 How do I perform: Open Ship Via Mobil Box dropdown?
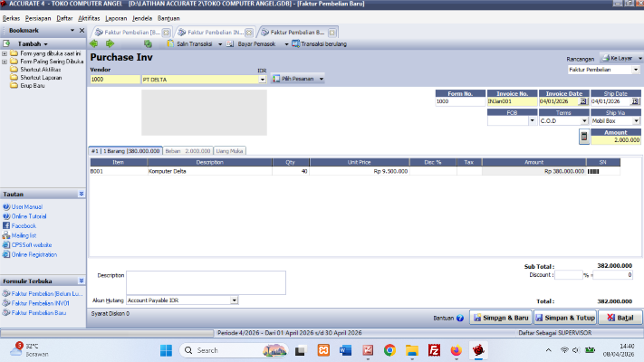point(636,121)
